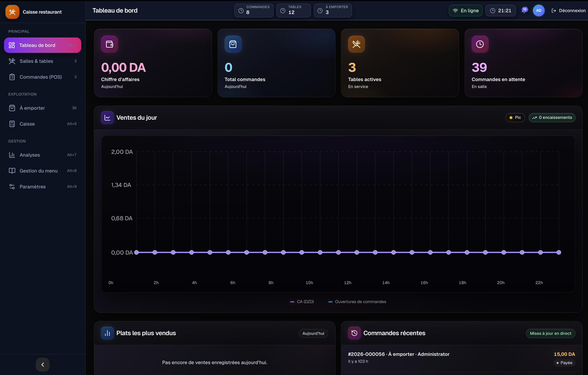Click the Pic badge
This screenshot has height=375, width=588.
[515, 118]
